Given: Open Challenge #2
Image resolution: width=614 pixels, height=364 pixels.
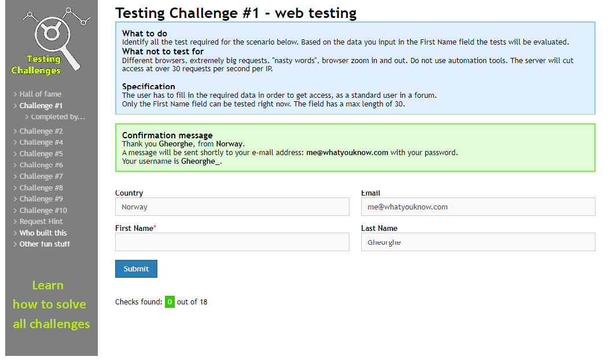Looking at the screenshot, I should click(39, 131).
